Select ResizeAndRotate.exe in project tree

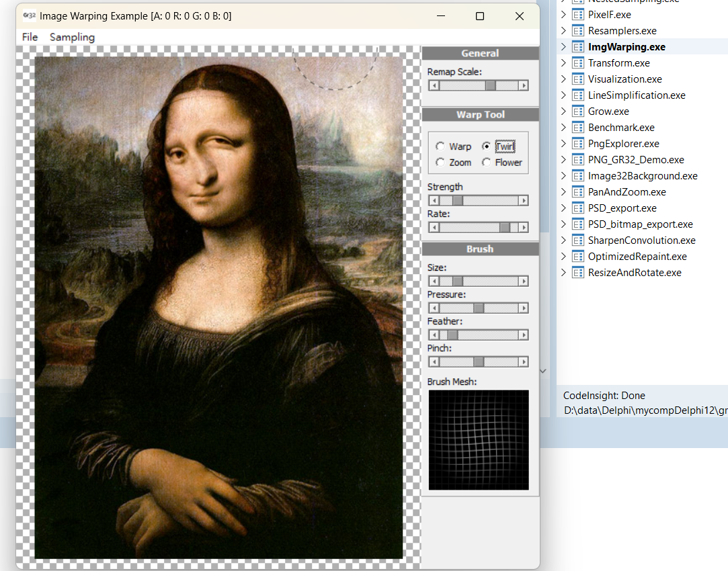pyautogui.click(x=635, y=273)
